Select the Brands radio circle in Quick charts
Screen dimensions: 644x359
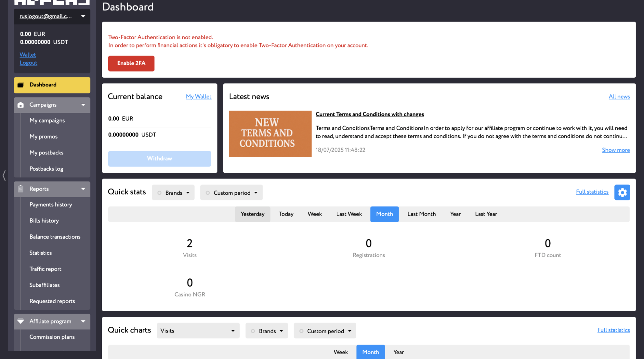(253, 331)
